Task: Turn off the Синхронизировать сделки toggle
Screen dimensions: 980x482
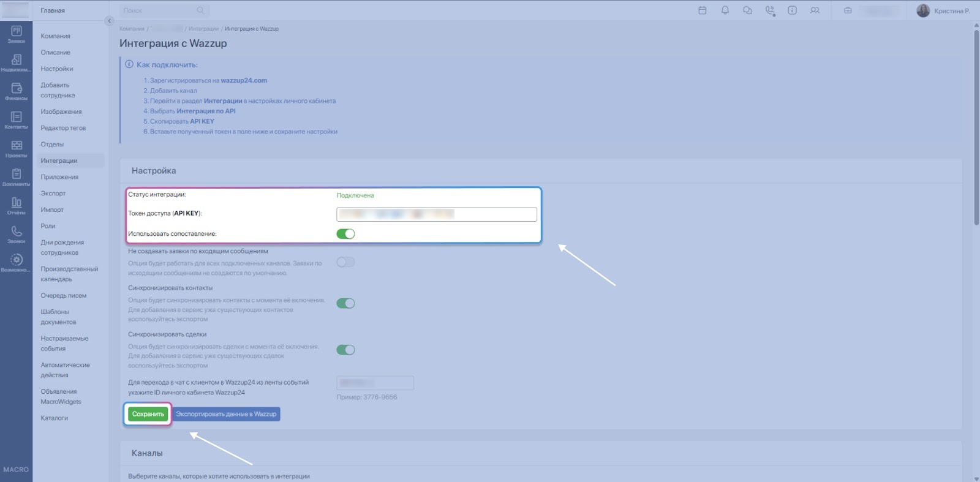Action: [x=345, y=350]
